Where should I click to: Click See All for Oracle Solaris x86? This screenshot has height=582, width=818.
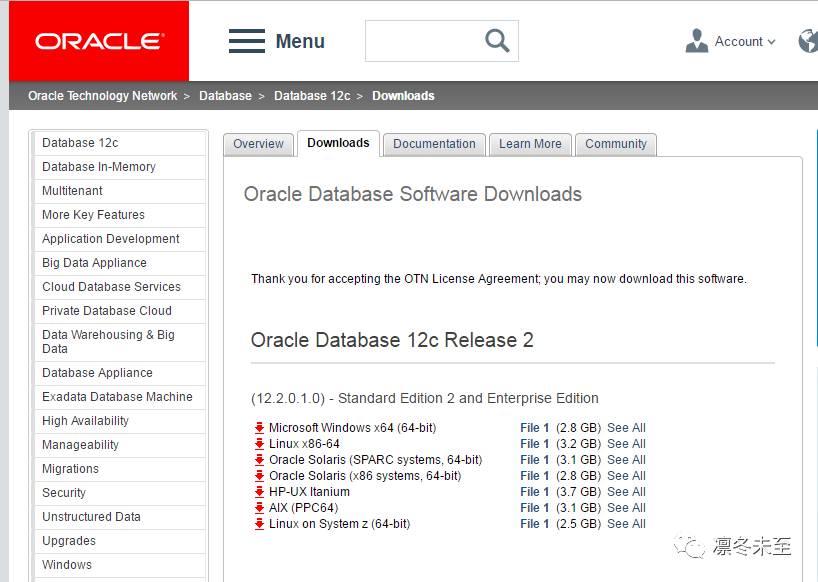627,476
